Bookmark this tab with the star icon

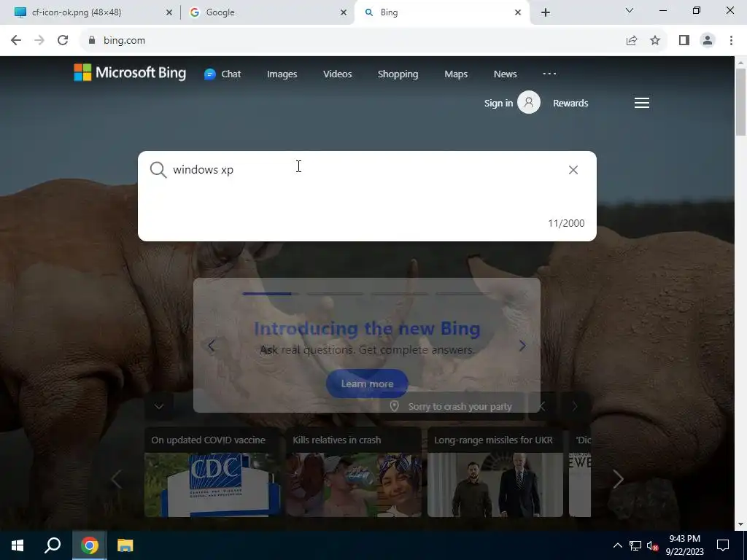(x=655, y=41)
